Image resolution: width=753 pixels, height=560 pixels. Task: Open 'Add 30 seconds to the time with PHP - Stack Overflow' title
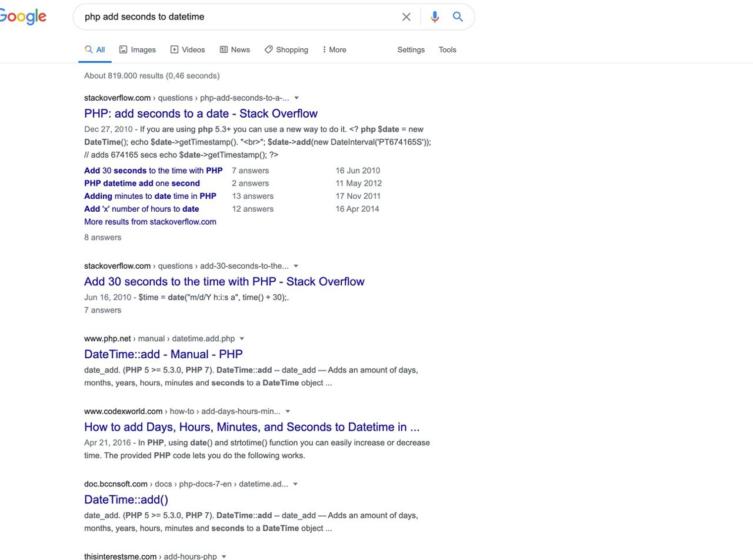click(224, 282)
